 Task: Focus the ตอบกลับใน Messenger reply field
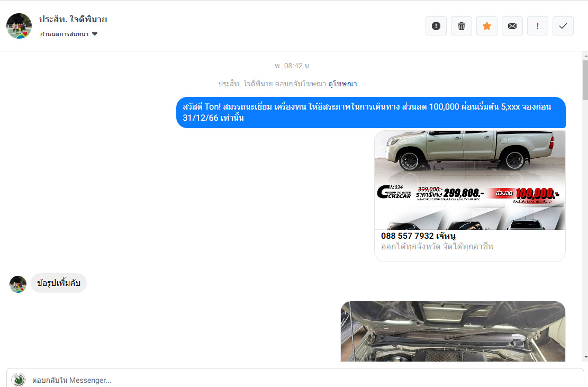(x=294, y=379)
